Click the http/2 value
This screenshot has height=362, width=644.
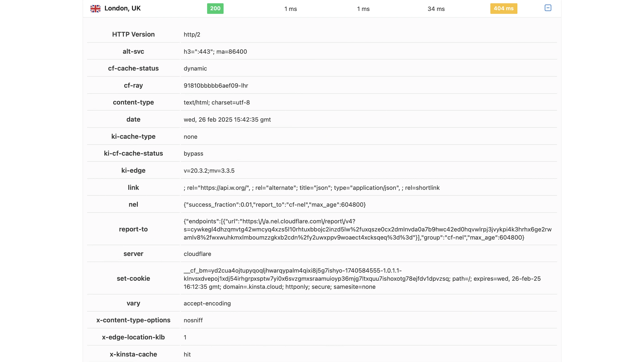click(192, 34)
